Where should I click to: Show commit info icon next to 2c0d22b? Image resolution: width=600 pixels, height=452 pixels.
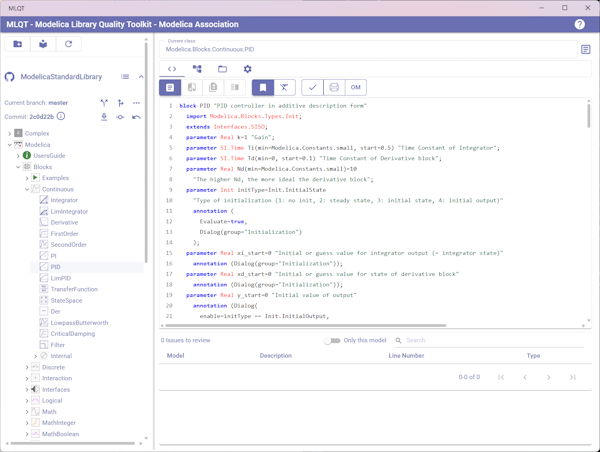click(x=61, y=116)
